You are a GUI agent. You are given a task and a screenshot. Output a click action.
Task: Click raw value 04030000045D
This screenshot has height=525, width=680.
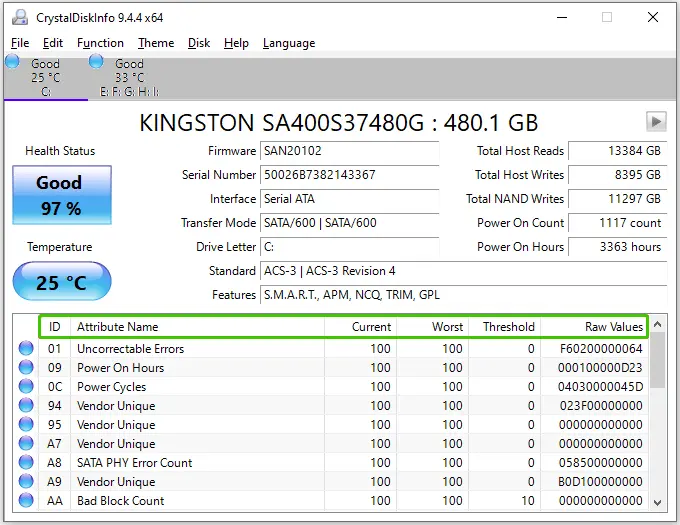tap(600, 387)
